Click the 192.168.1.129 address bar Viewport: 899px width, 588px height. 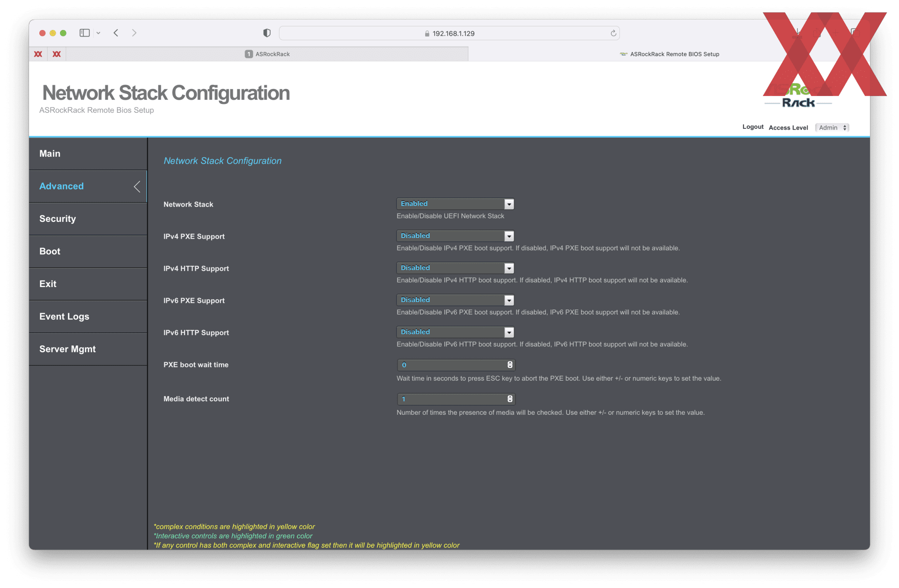click(449, 33)
